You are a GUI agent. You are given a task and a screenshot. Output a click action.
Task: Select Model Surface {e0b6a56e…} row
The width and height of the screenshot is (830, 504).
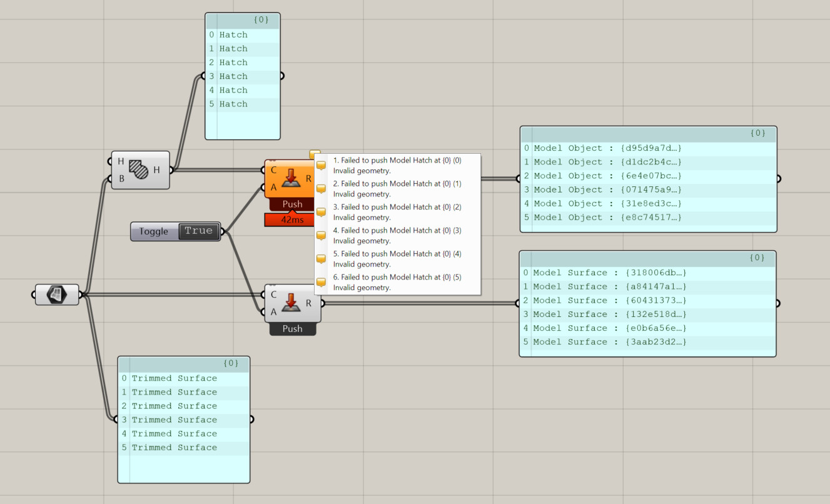(648, 328)
